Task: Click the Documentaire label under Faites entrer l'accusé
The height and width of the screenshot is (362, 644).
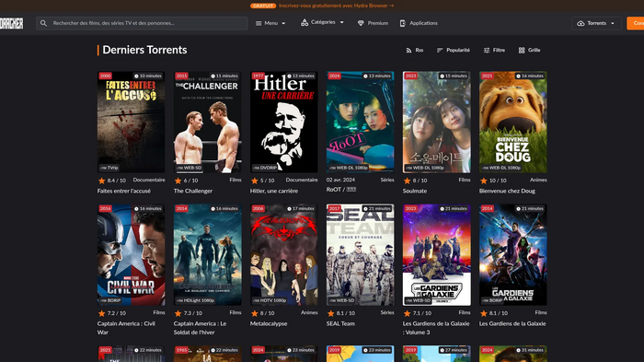Action: (149, 180)
